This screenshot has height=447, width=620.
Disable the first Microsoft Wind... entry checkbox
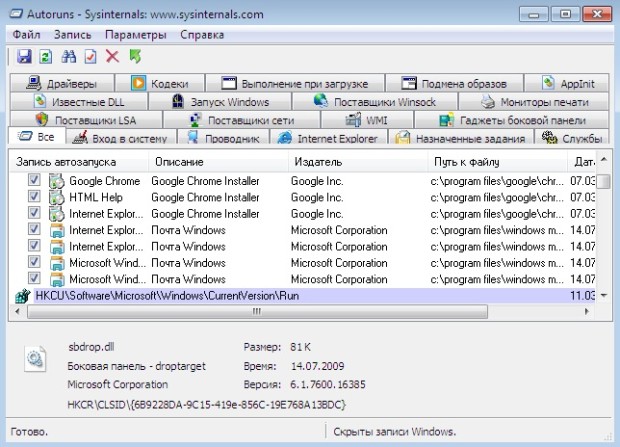click(34, 262)
